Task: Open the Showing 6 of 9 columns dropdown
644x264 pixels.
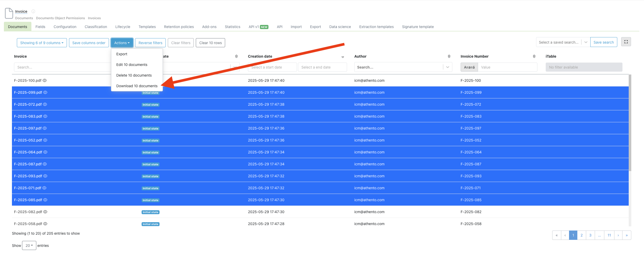Action: pyautogui.click(x=42, y=43)
